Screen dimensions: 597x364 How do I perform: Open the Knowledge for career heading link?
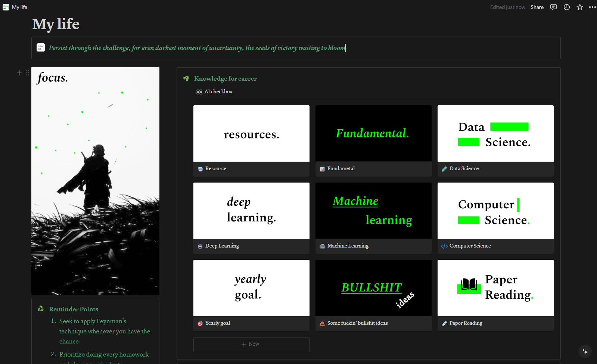[225, 78]
